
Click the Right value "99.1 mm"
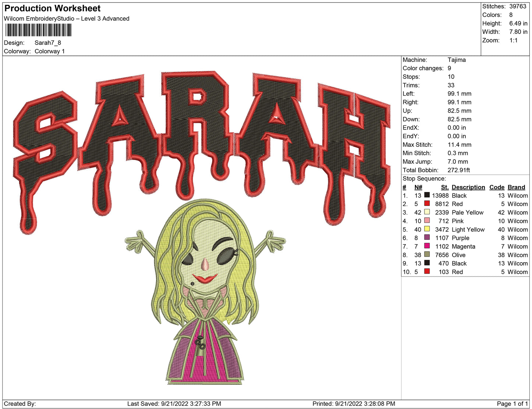click(459, 102)
